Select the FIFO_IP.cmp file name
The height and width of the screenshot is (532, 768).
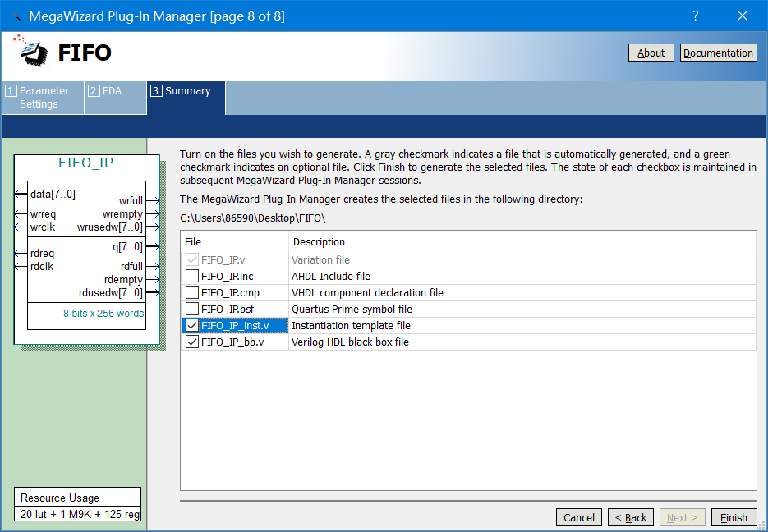[x=230, y=292]
